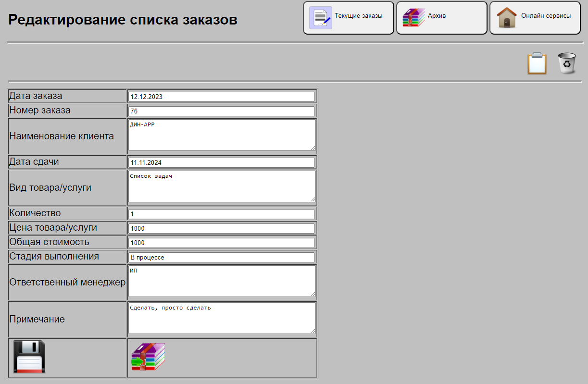588x384 pixels.
Task: Click the books icon in Архив button
Action: pos(413,18)
